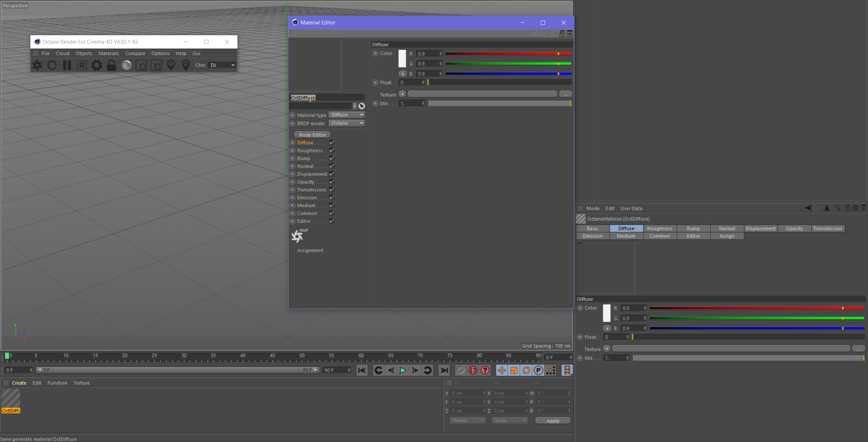Uncheck the Roughness channel checkbox
Viewport: 868px width, 442px height.
click(332, 150)
